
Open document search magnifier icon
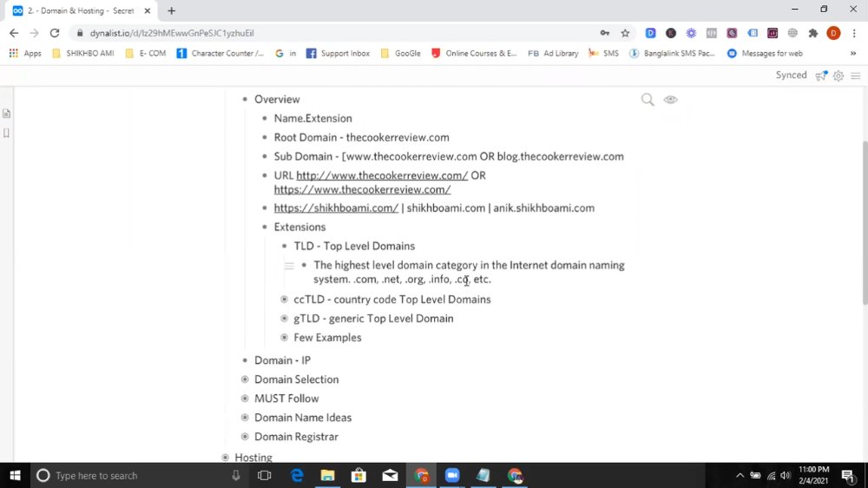click(648, 100)
